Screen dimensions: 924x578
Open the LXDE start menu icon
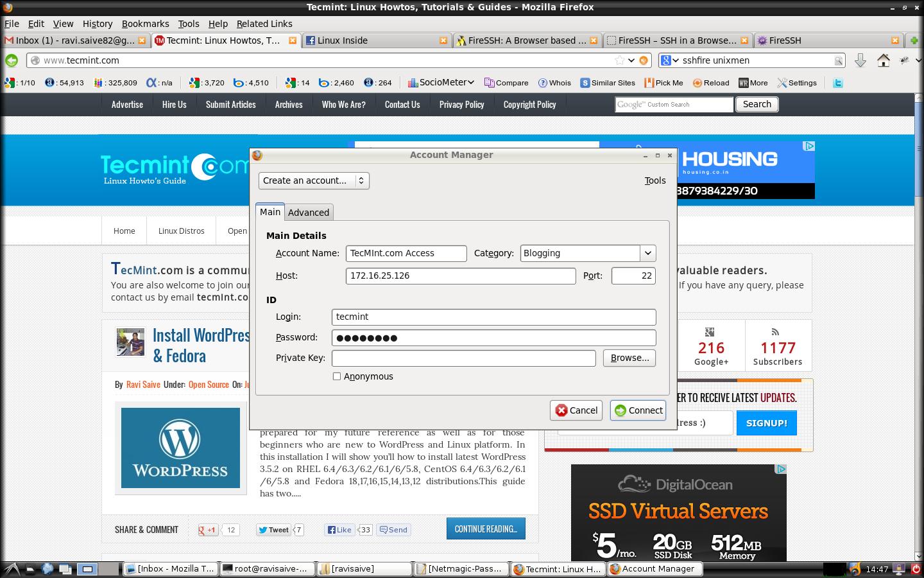click(x=12, y=568)
